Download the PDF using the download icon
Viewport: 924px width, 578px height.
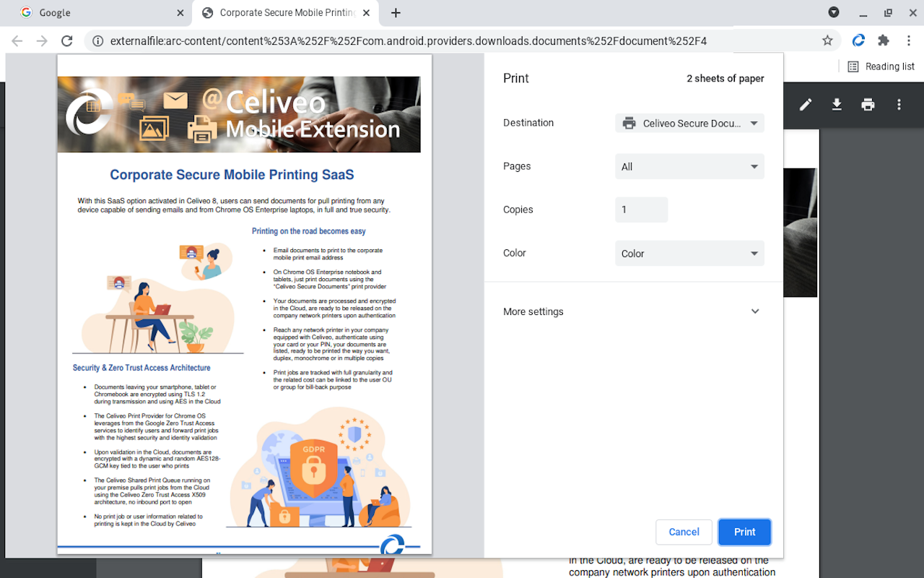click(837, 104)
